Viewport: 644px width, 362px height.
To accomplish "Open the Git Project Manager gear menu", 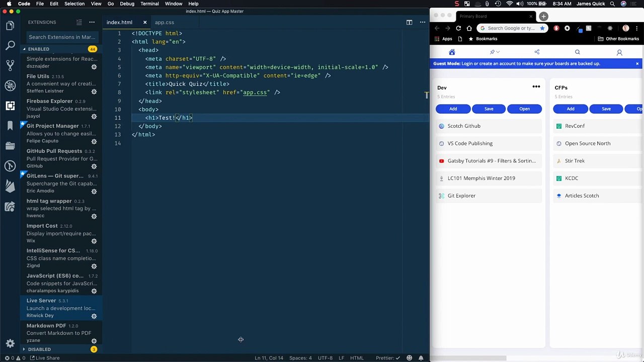I will [x=94, y=141].
